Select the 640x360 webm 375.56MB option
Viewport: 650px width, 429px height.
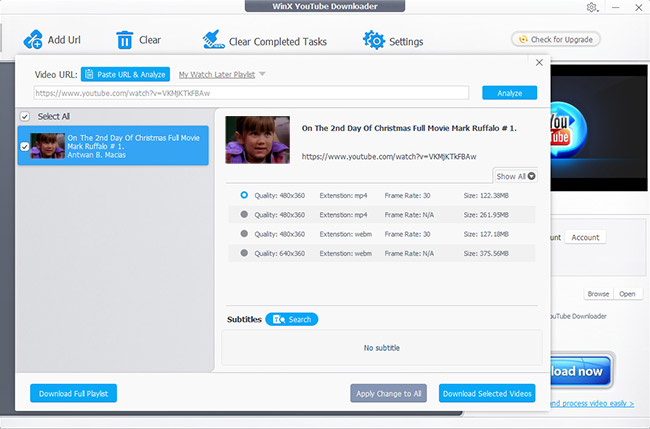(244, 253)
